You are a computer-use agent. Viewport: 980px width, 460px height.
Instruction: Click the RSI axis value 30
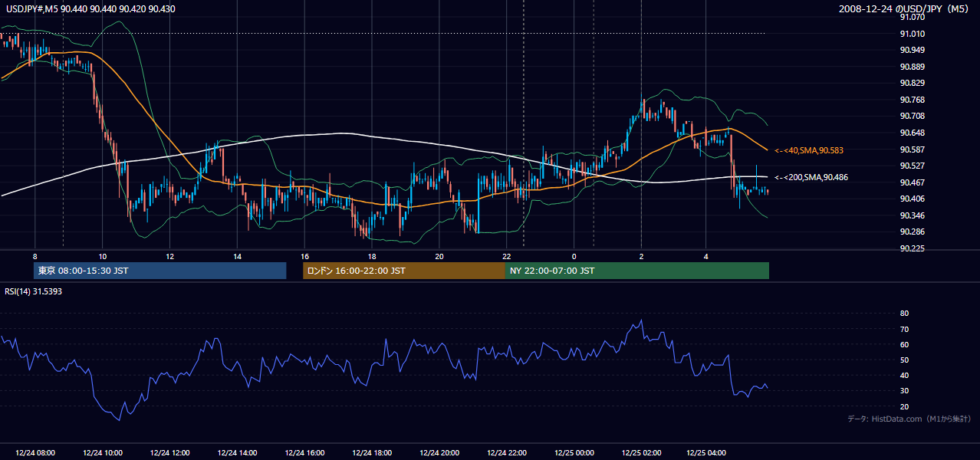pyautogui.click(x=905, y=391)
